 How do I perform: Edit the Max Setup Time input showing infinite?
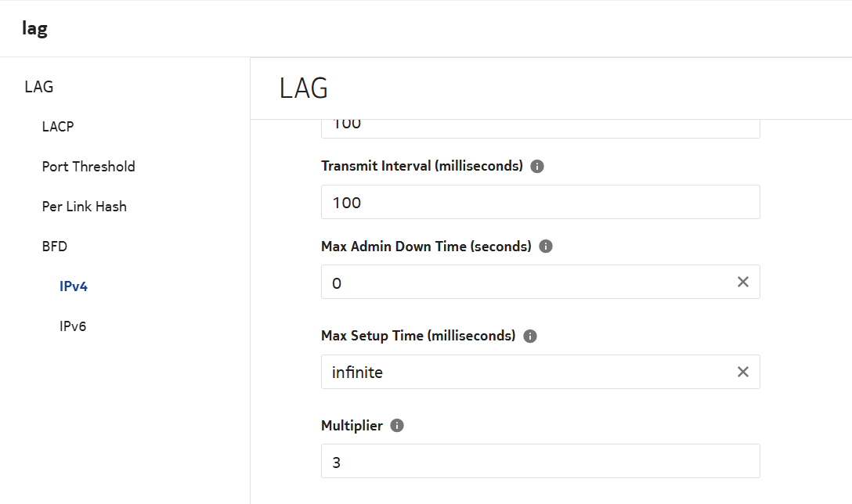coord(525,373)
